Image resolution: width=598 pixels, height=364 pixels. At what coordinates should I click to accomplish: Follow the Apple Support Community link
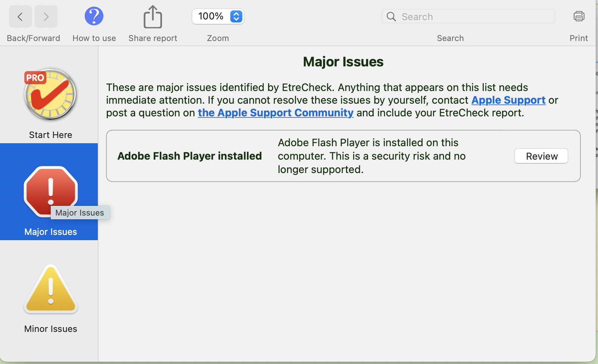click(275, 113)
